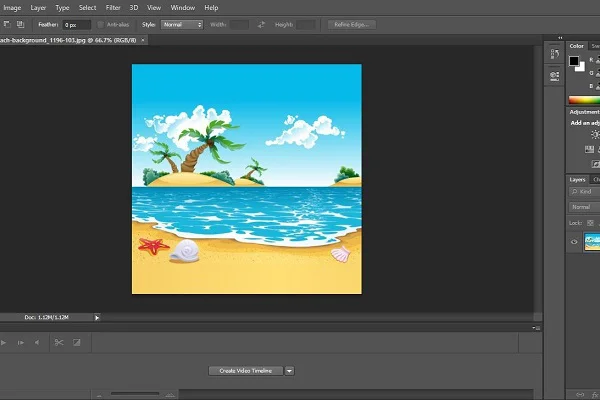The image size is (600, 400).
Task: Click Create Video Timeline button
Action: (x=246, y=371)
